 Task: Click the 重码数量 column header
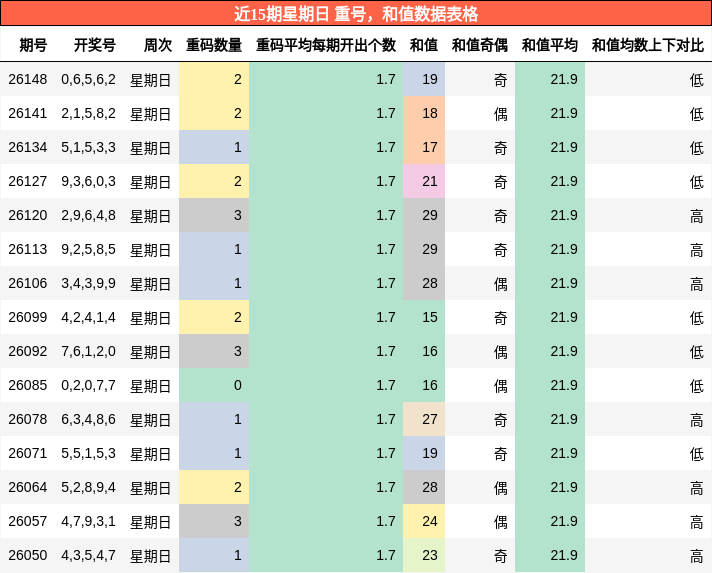(x=214, y=45)
